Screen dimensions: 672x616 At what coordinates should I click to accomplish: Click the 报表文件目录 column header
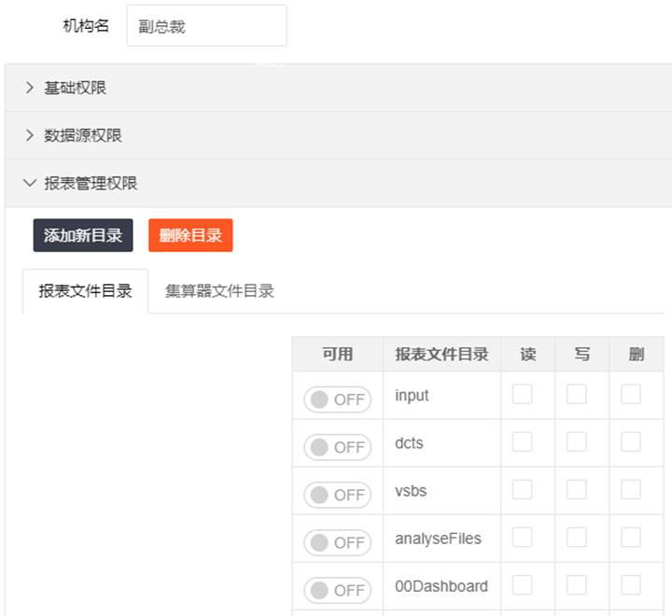point(441,354)
